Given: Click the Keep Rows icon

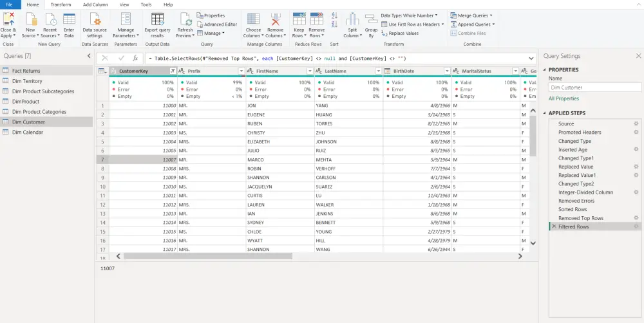Looking at the screenshot, I should click(x=299, y=19).
